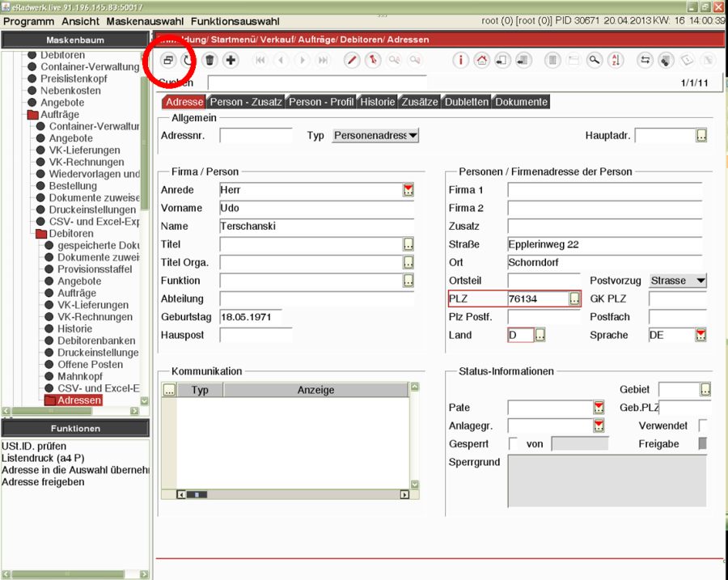Toggle the Gesperrt checkbox
This screenshot has width=728, height=580.
click(513, 444)
